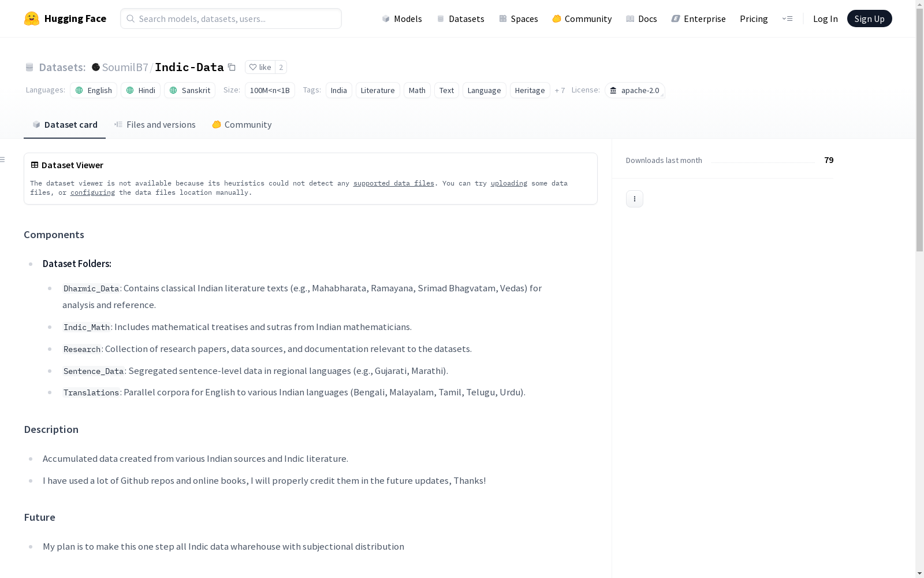Open the Enterprise page
This screenshot has width=924, height=578.
pos(698,18)
